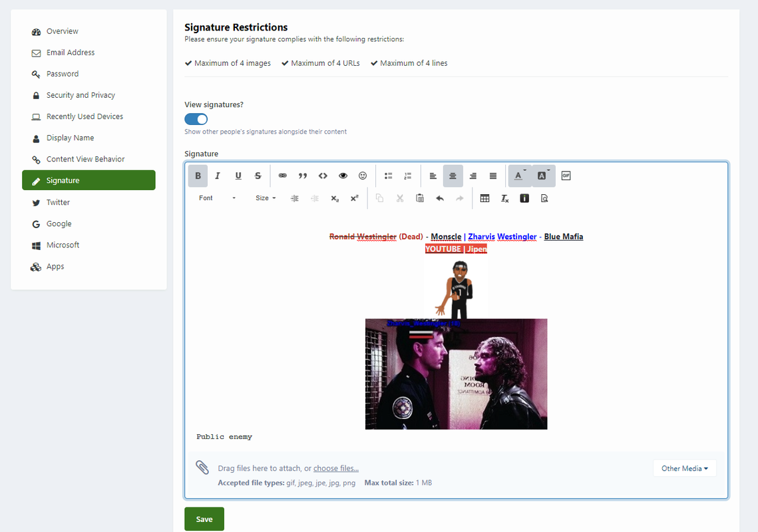
Task: Apply strikethrough formatting
Action: [x=258, y=176]
